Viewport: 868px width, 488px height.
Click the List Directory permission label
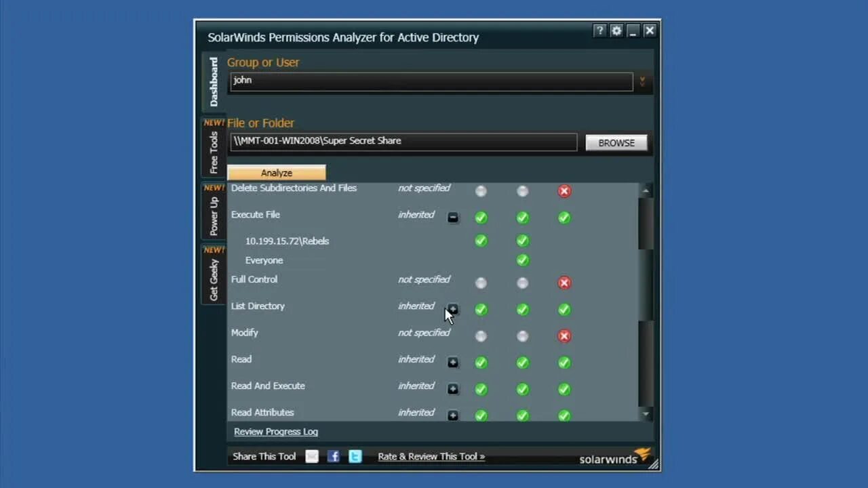pos(258,306)
